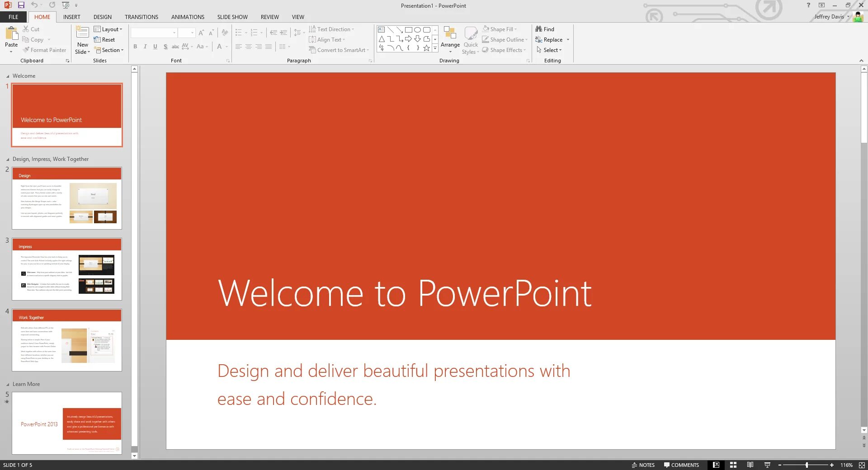Toggle Bold formatting
868x470 pixels.
pyautogui.click(x=135, y=47)
